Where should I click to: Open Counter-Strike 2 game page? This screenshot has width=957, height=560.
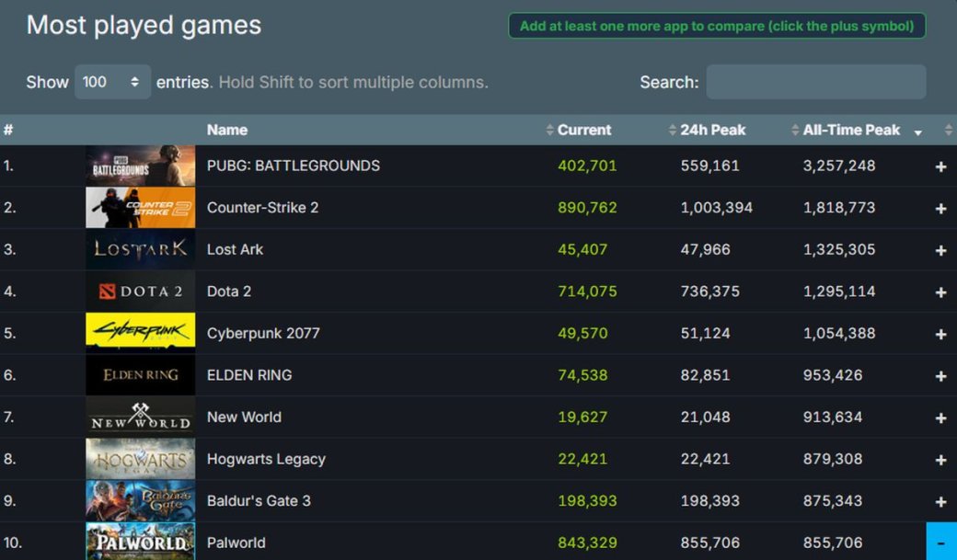coord(262,208)
